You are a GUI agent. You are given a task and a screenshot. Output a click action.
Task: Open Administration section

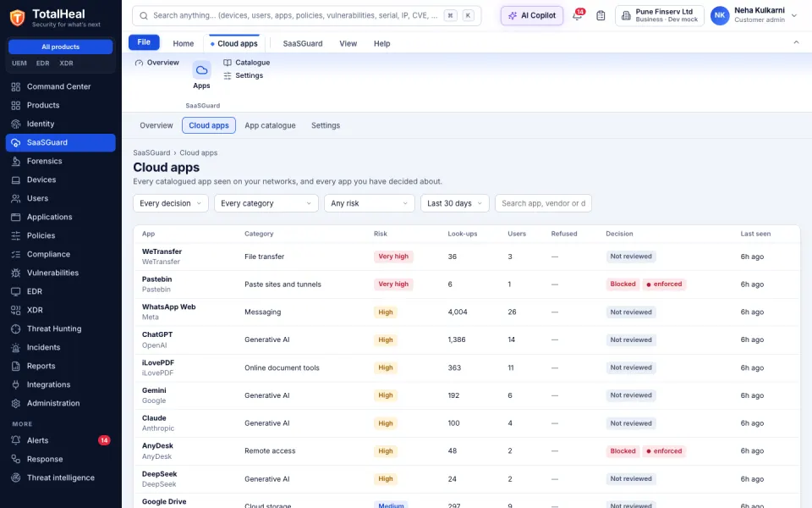61,403
